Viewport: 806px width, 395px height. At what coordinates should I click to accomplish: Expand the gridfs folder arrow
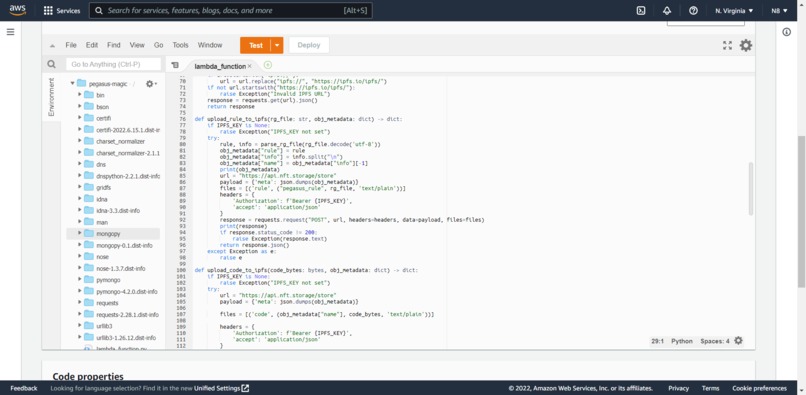80,187
